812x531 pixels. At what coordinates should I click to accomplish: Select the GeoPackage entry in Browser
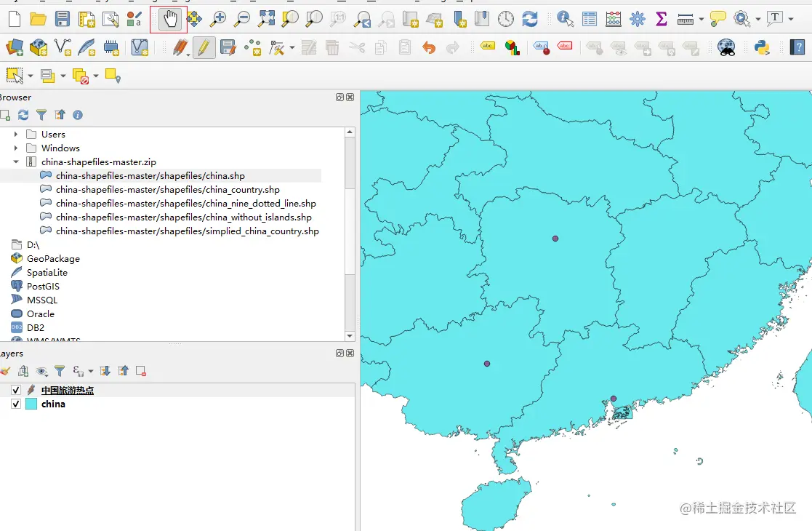coord(53,258)
